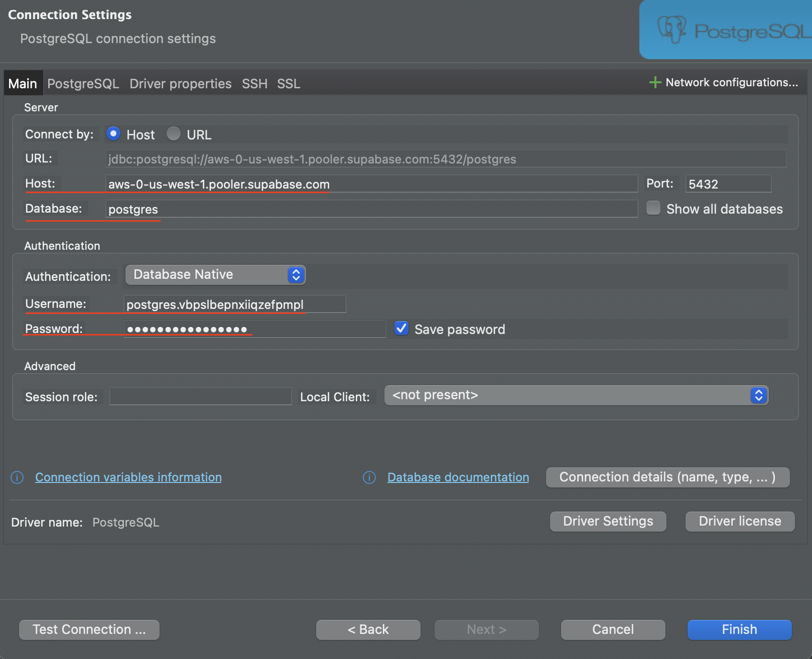The height and width of the screenshot is (659, 812).
Task: Click into the Host input field
Action: point(371,184)
